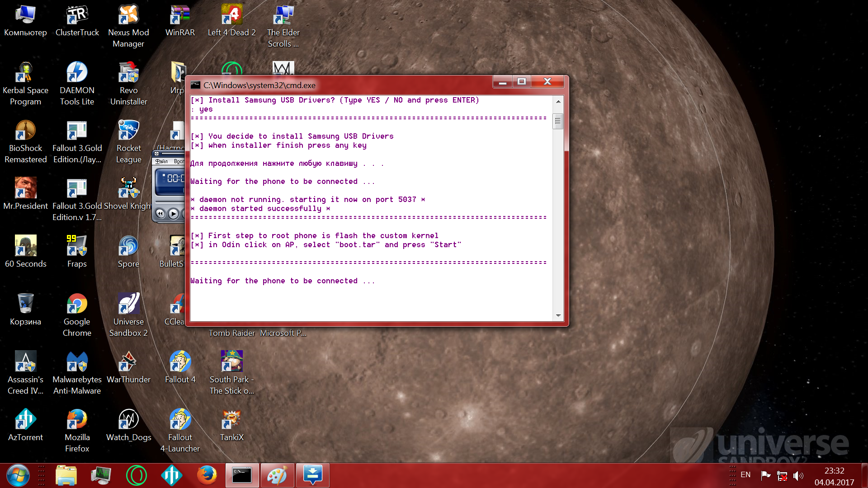
Task: Launch the Fraps desktop icon
Action: (77, 246)
